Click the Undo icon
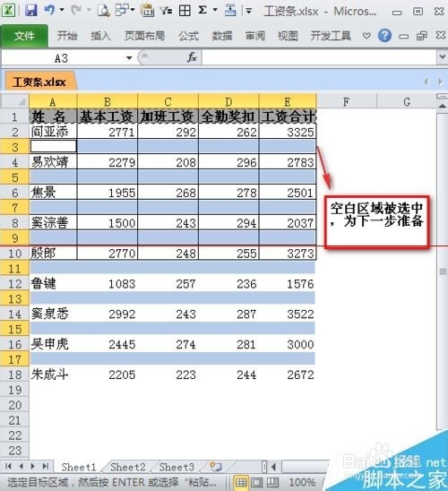Viewport: 448px width, 491px height. (x=49, y=11)
